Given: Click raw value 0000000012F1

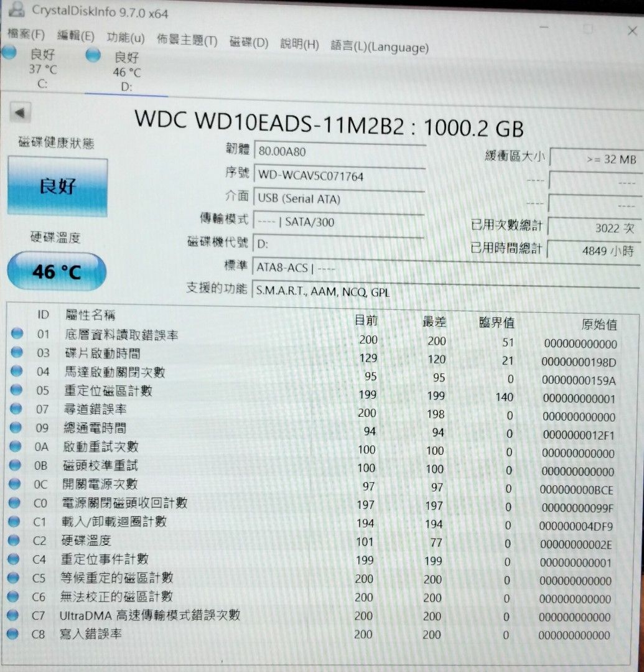Looking at the screenshot, I should coord(579,435).
